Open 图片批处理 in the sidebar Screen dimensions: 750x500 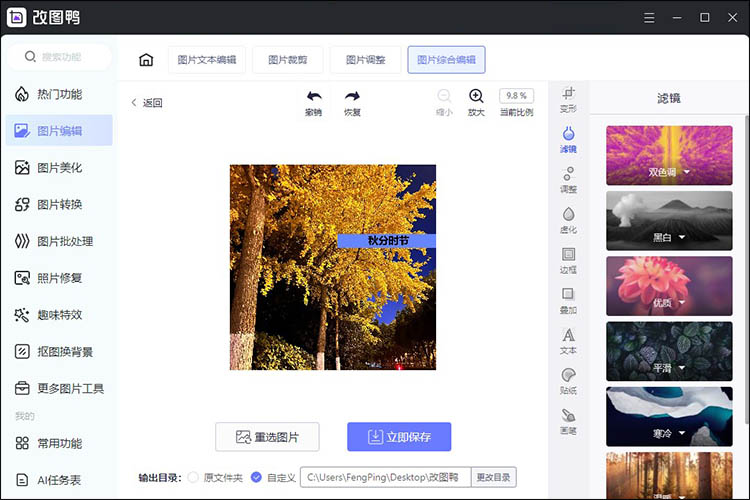(x=59, y=241)
